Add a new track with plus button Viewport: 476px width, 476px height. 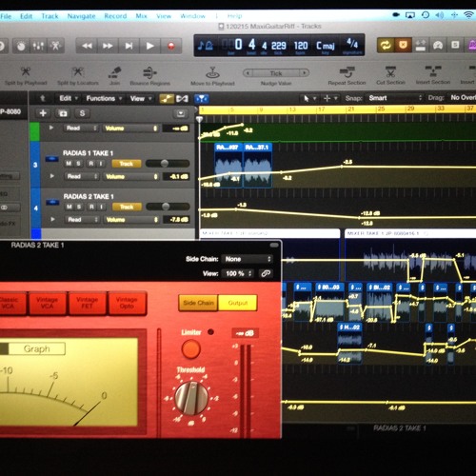coord(43,113)
